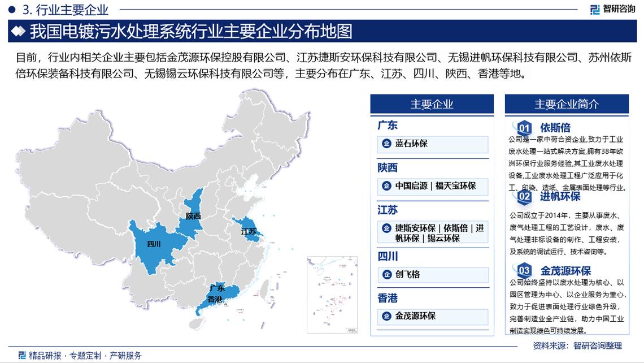Click the enterprise icon next to 创飞格
644x363 pixels.
click(x=386, y=274)
